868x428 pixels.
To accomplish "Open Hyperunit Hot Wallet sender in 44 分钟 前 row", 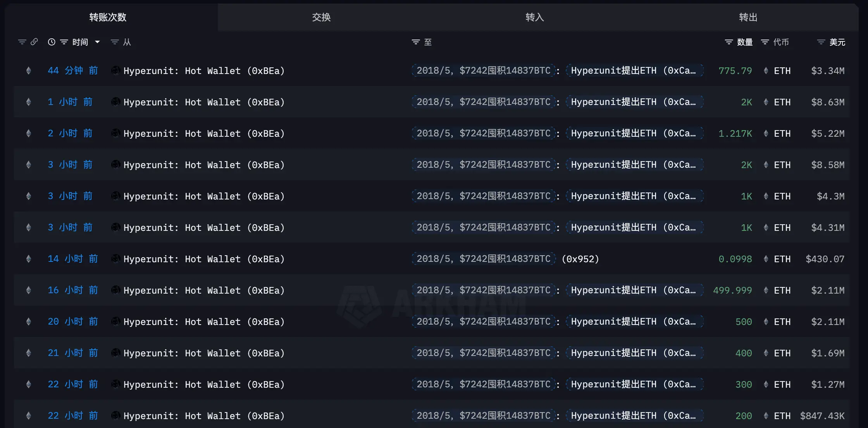I will [204, 71].
